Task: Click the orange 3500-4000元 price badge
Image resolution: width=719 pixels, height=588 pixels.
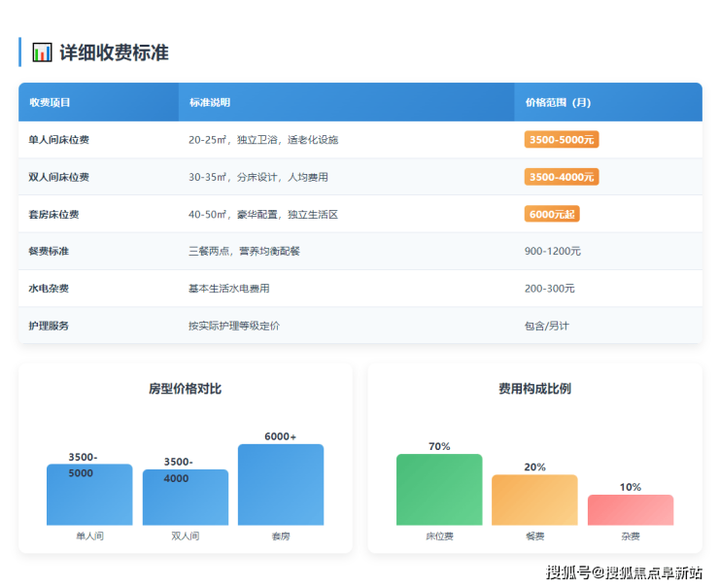Action: pos(562,177)
